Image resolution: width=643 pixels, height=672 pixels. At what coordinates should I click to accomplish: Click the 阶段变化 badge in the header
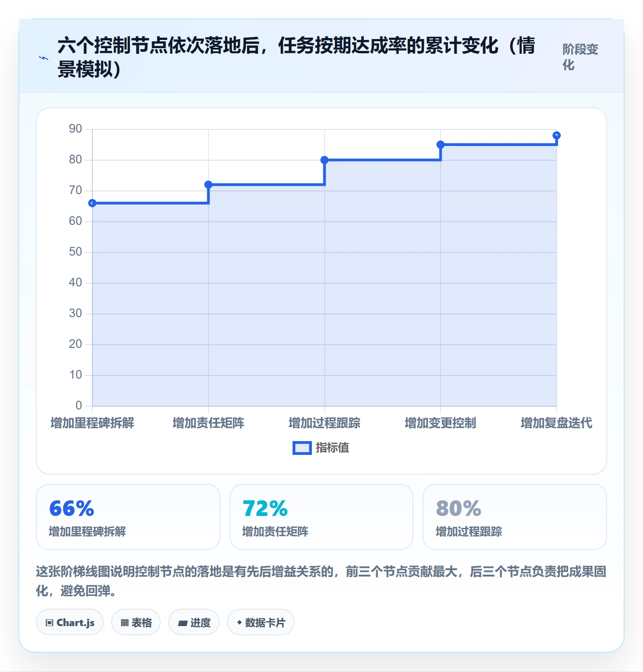(x=581, y=57)
